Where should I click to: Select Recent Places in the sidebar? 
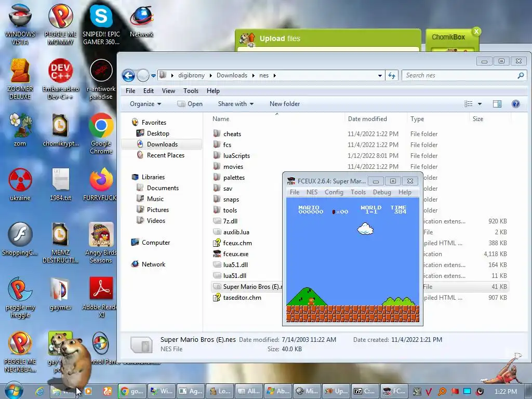[165, 155]
